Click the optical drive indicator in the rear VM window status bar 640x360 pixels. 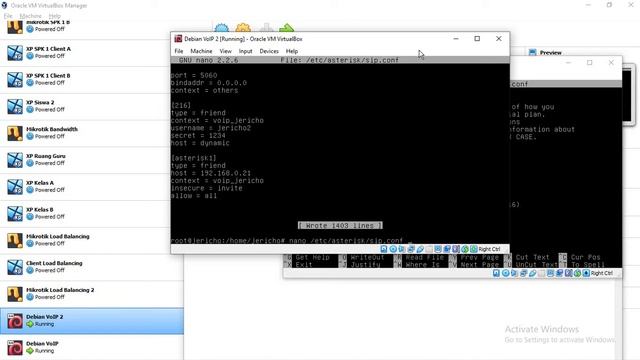[x=506, y=273]
